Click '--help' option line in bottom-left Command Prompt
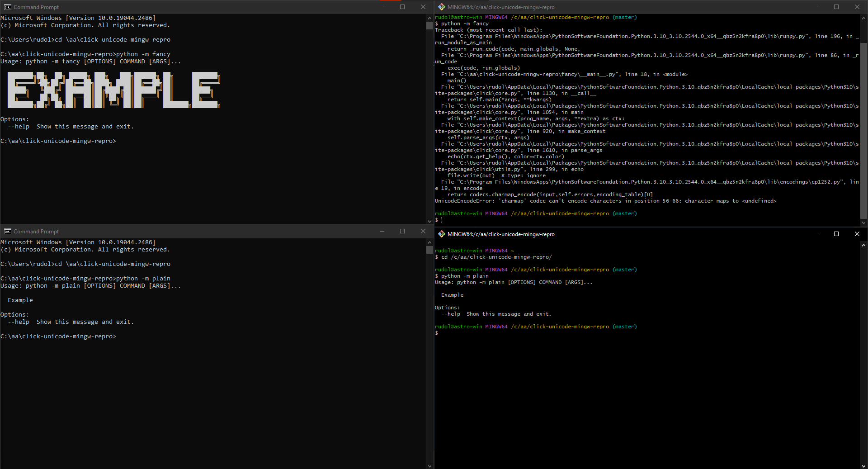This screenshot has height=469, width=868. tap(71, 322)
